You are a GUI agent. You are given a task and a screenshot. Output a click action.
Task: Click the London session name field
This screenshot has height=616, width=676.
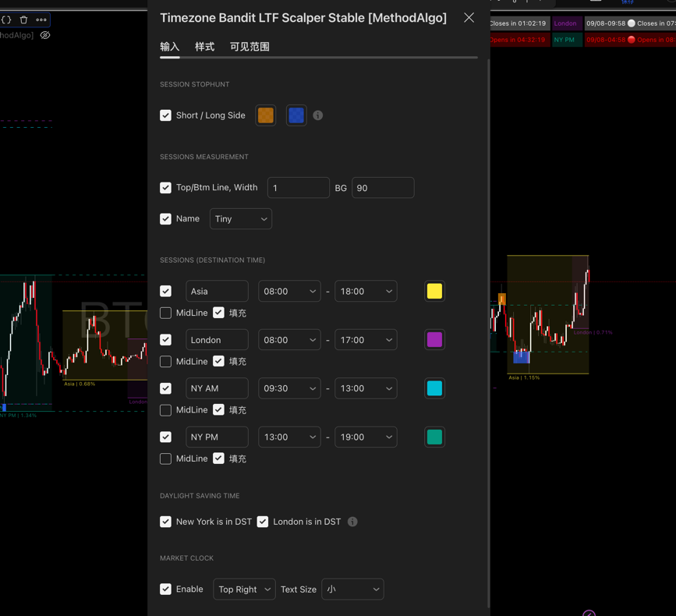click(x=217, y=340)
